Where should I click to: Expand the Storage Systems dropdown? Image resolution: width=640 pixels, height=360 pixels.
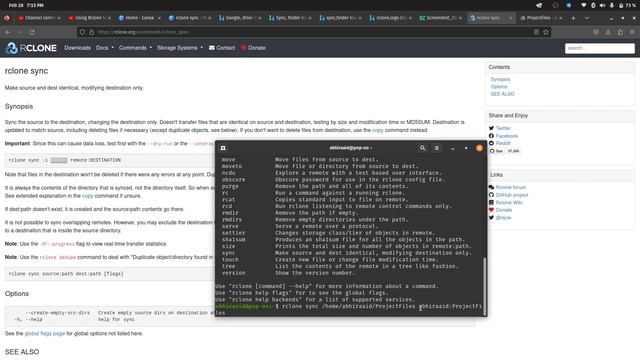[180, 48]
